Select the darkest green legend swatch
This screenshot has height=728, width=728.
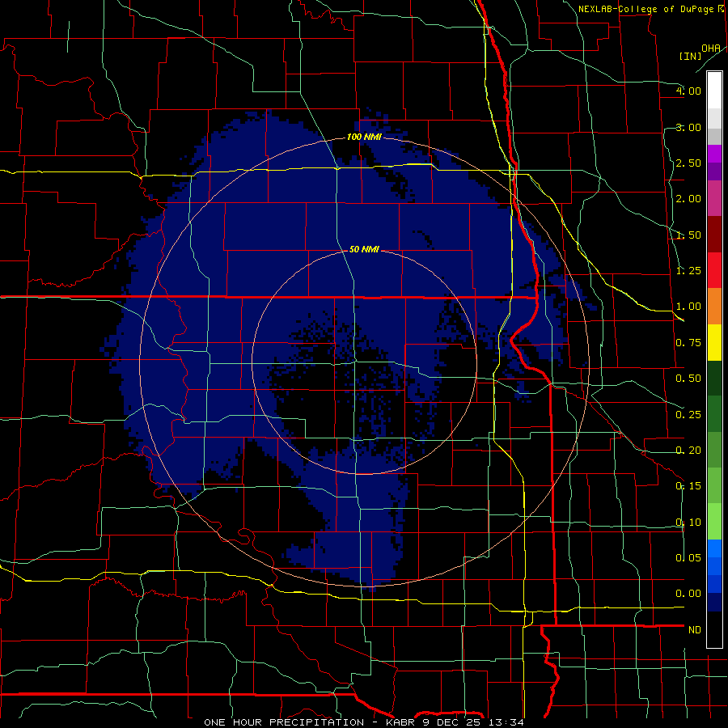[x=714, y=379]
